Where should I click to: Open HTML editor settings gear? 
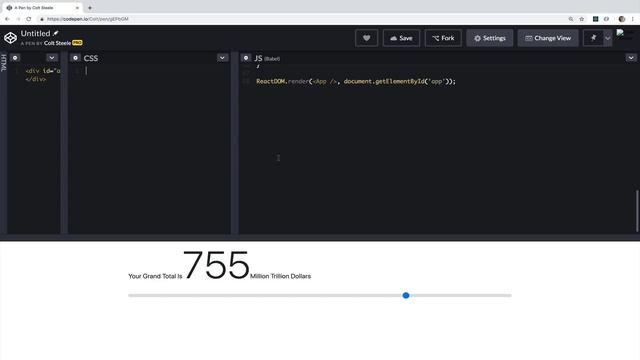pyautogui.click(x=15, y=58)
